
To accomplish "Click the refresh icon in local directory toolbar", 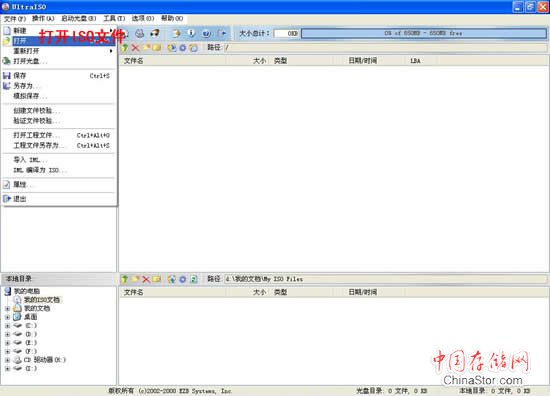I will (x=194, y=279).
